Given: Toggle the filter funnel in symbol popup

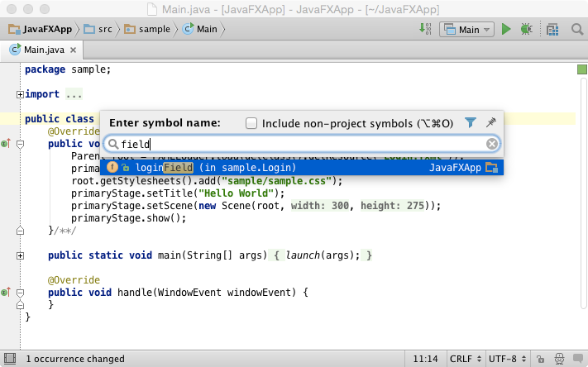Looking at the screenshot, I should coord(471,122).
